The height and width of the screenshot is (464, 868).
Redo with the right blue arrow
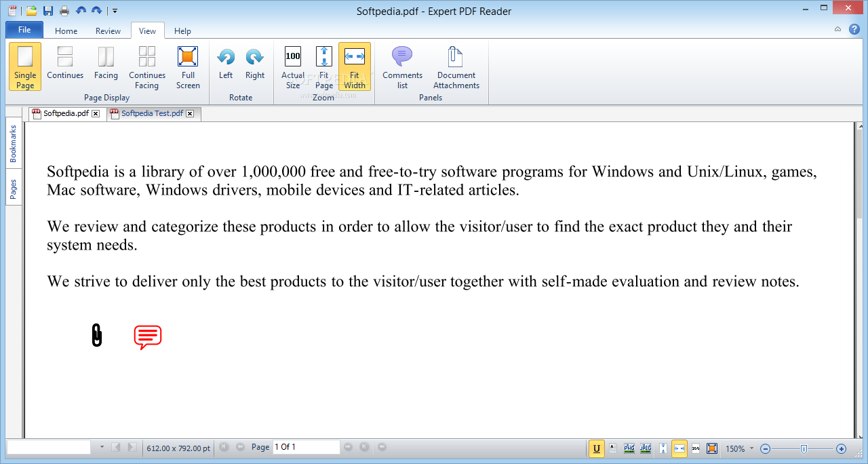pyautogui.click(x=97, y=10)
